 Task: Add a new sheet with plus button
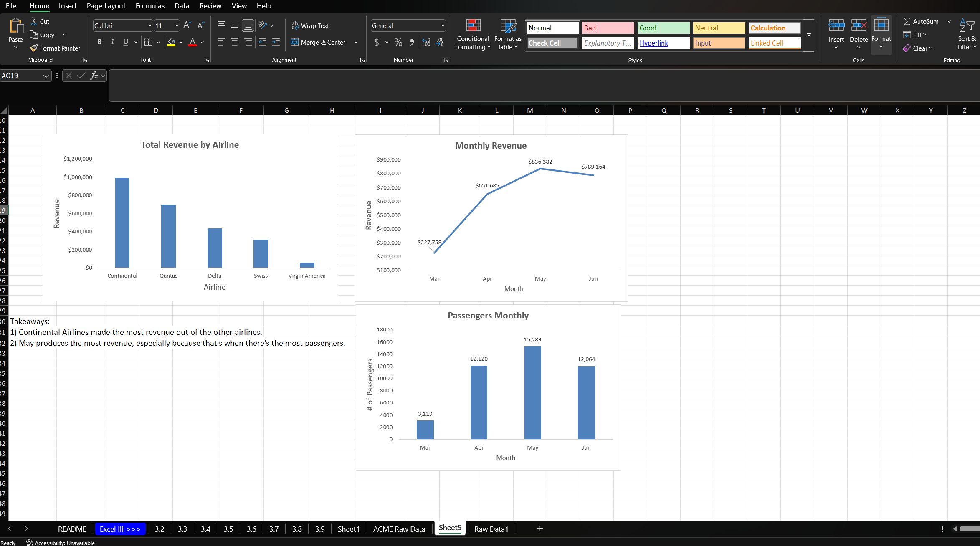540,528
